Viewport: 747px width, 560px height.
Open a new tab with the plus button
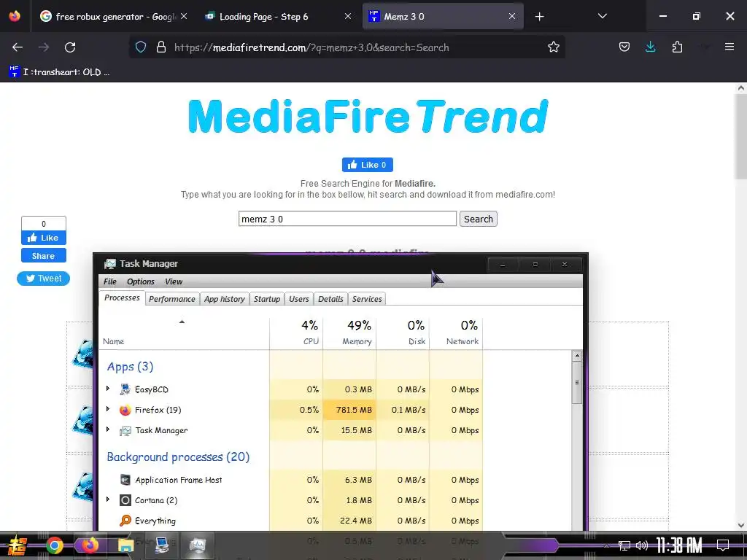[x=539, y=17]
